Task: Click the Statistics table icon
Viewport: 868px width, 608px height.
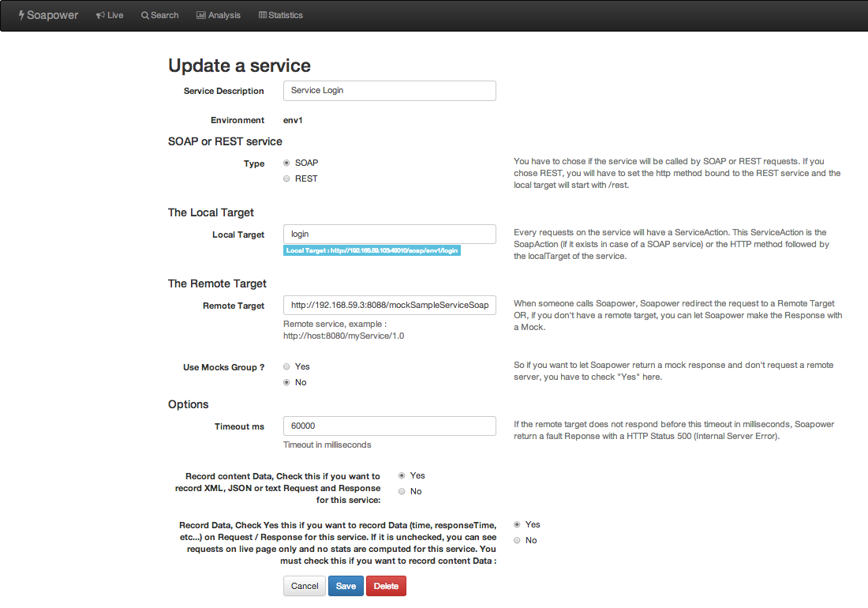Action: coord(263,15)
